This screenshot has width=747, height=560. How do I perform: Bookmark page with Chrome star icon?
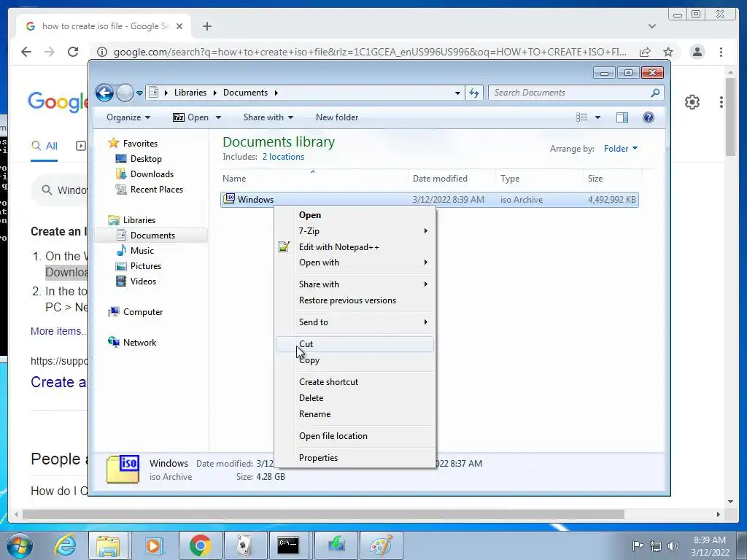pos(668,52)
